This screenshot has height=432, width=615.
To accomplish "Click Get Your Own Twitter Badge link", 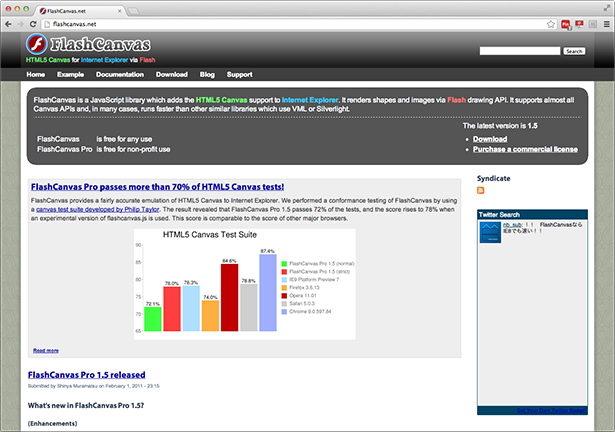I will pos(551,410).
